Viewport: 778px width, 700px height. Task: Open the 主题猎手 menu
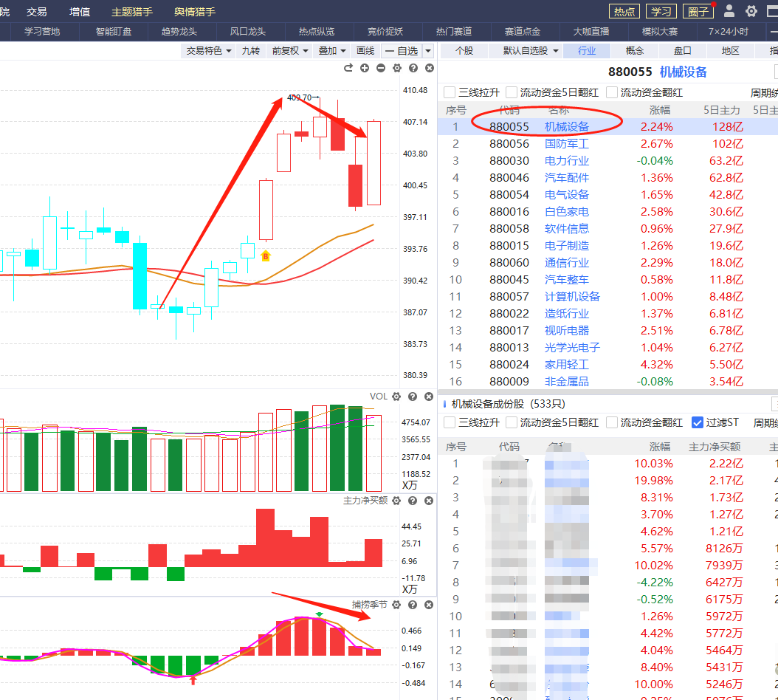132,12
